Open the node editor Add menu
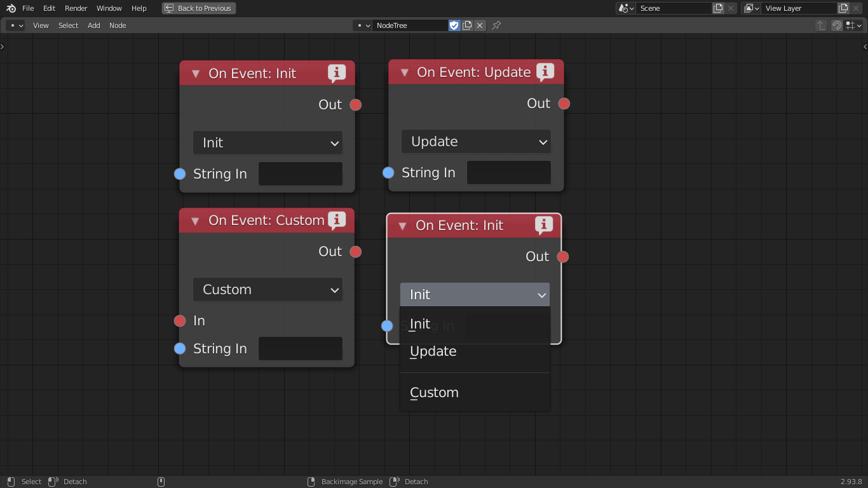Image resolution: width=868 pixels, height=488 pixels. coord(94,25)
